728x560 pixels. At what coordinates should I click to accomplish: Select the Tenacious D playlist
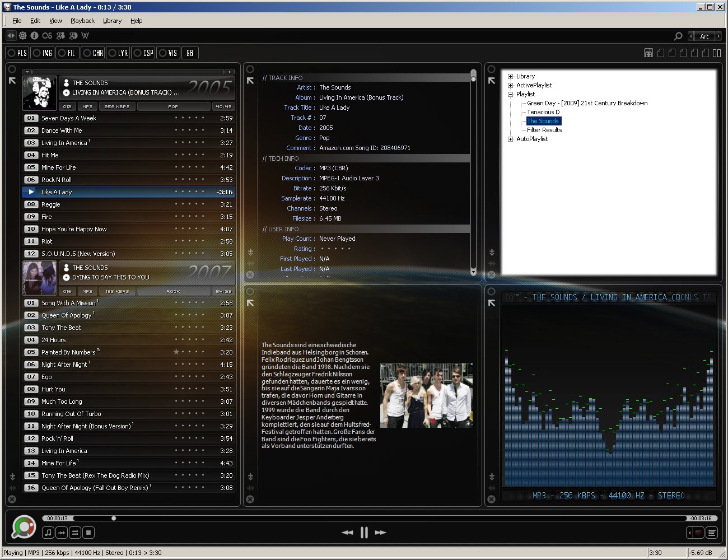[543, 112]
